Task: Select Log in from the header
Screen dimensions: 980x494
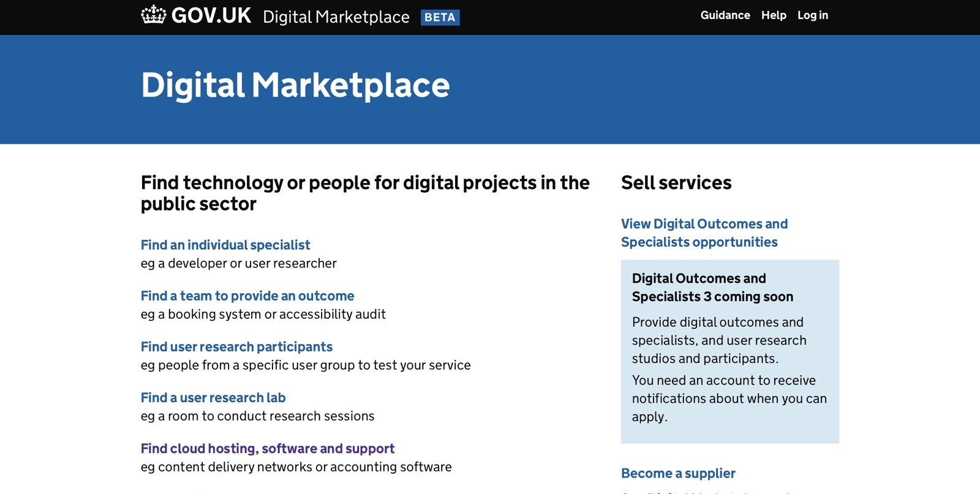Action: 812,15
